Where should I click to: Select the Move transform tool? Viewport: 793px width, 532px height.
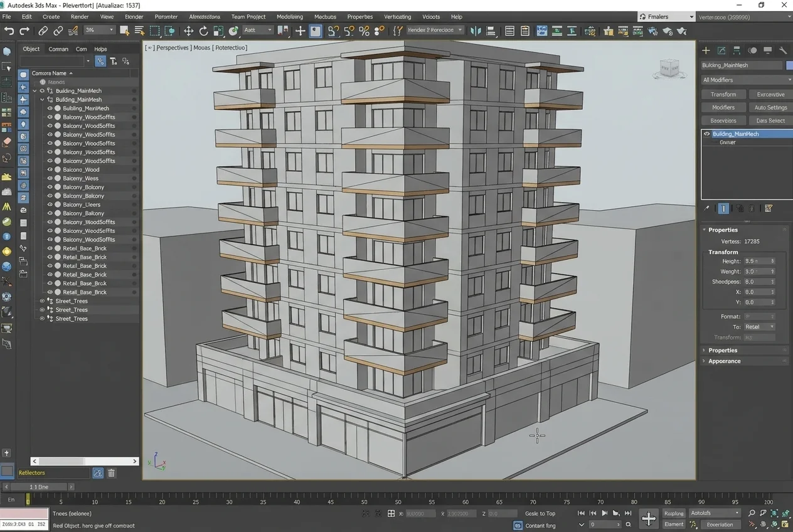(188, 31)
